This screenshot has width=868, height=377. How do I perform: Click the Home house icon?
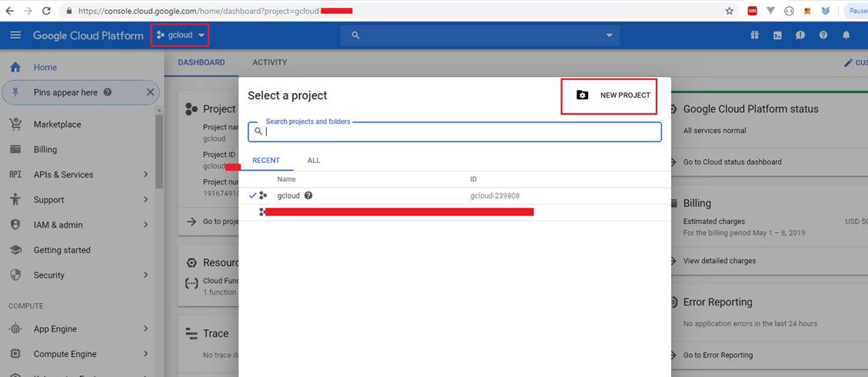point(15,67)
